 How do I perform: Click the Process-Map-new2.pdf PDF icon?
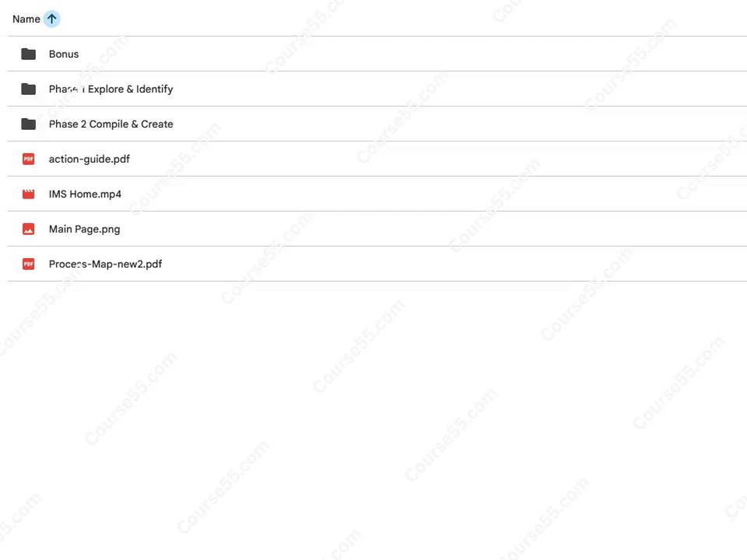pyautogui.click(x=29, y=264)
